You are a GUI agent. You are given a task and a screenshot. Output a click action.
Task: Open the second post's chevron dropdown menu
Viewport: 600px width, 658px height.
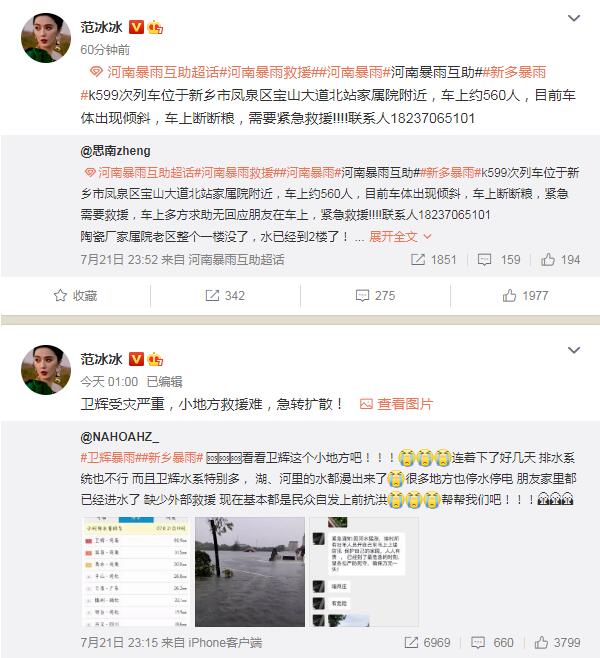click(x=574, y=350)
